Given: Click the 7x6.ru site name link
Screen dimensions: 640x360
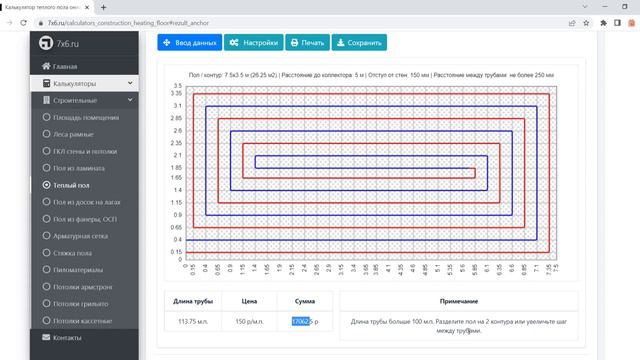Looking at the screenshot, I should click(68, 43).
